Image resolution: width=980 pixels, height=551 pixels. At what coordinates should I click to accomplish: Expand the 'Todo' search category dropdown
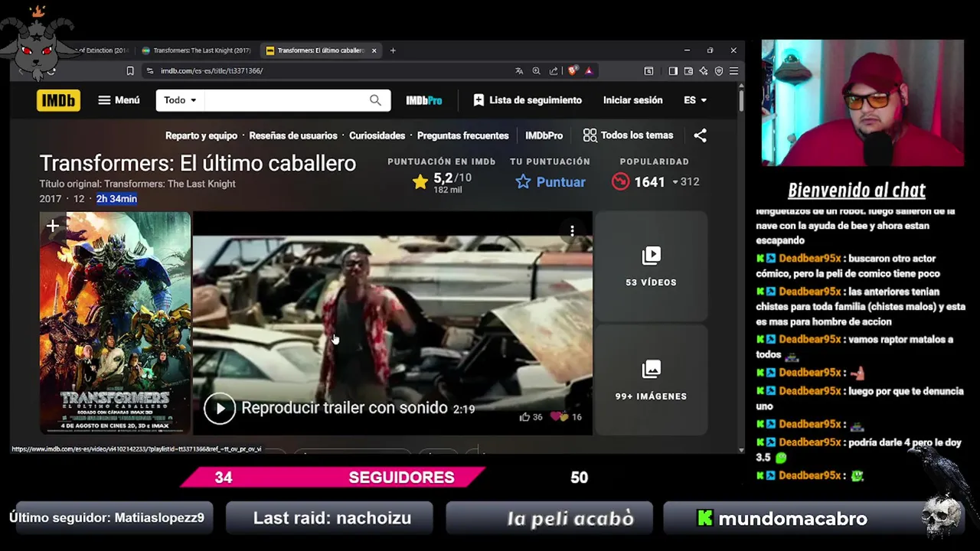point(180,100)
